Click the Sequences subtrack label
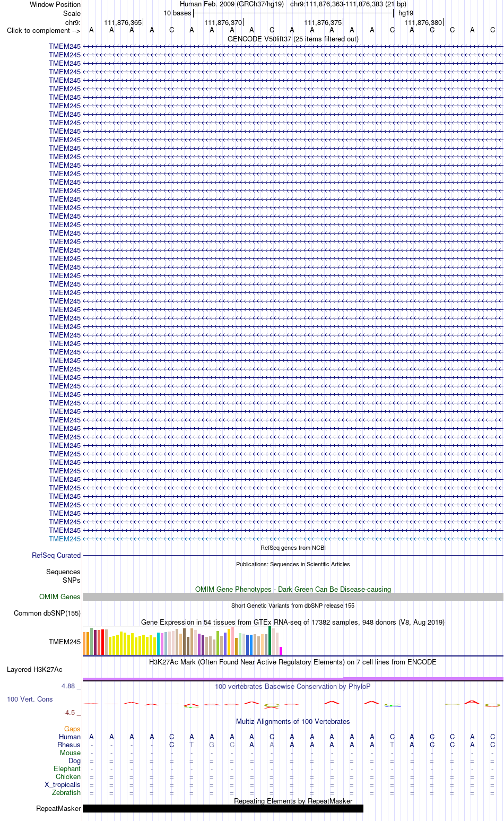 (x=63, y=572)
